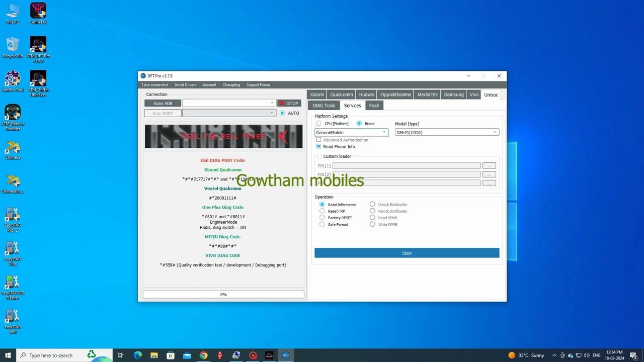The width and height of the screenshot is (644, 362).
Task: Switch to the MediaTek tab
Action: click(427, 95)
